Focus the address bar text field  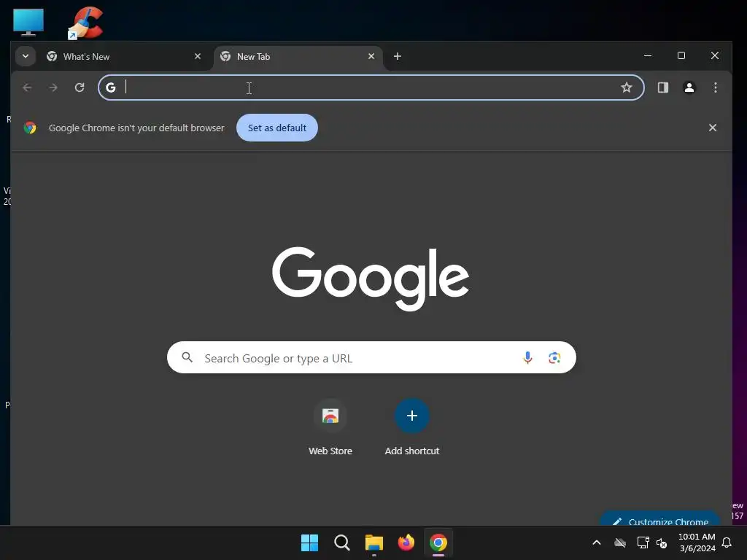[371, 87]
